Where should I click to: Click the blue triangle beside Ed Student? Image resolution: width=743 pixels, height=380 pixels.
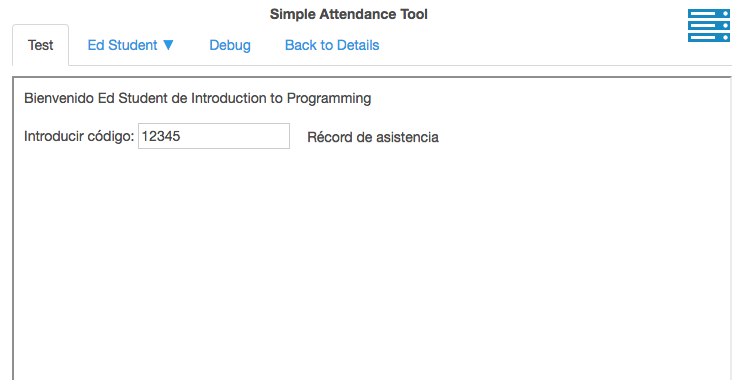[168, 45]
